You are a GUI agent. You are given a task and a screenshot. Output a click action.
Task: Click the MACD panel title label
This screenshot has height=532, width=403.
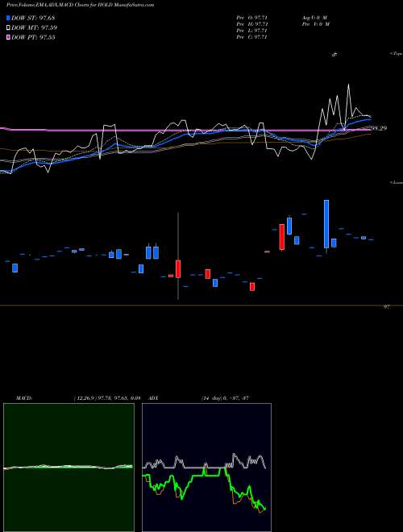(x=23, y=398)
